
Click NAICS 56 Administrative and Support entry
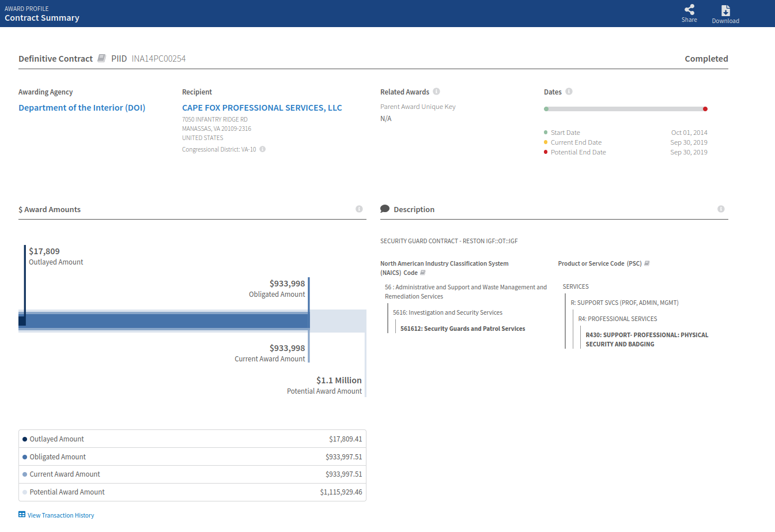(x=466, y=292)
